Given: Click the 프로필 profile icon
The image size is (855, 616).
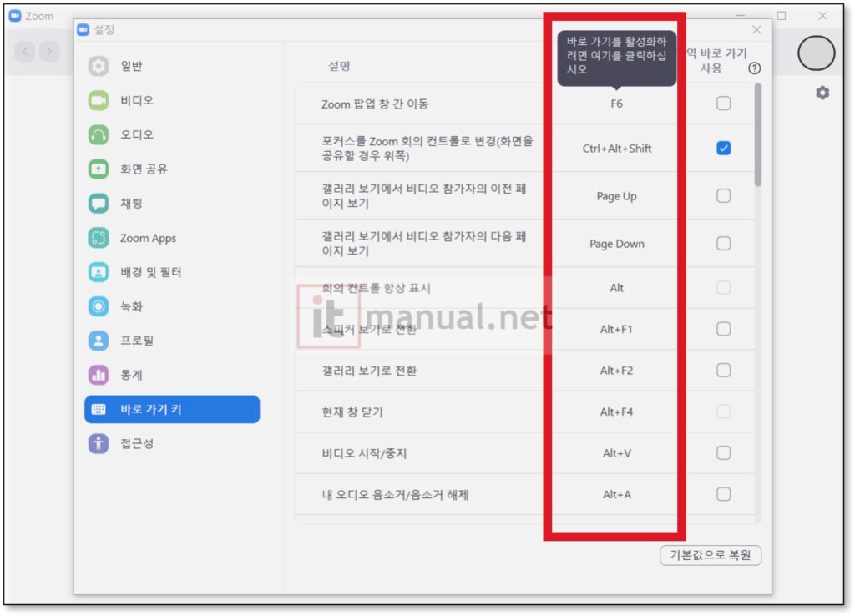Looking at the screenshot, I should tap(99, 341).
